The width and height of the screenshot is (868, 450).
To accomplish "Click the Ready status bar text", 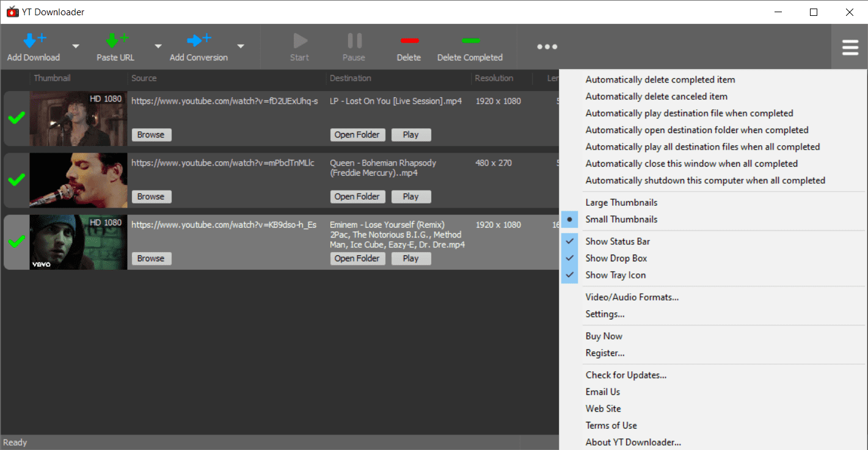I will point(15,443).
